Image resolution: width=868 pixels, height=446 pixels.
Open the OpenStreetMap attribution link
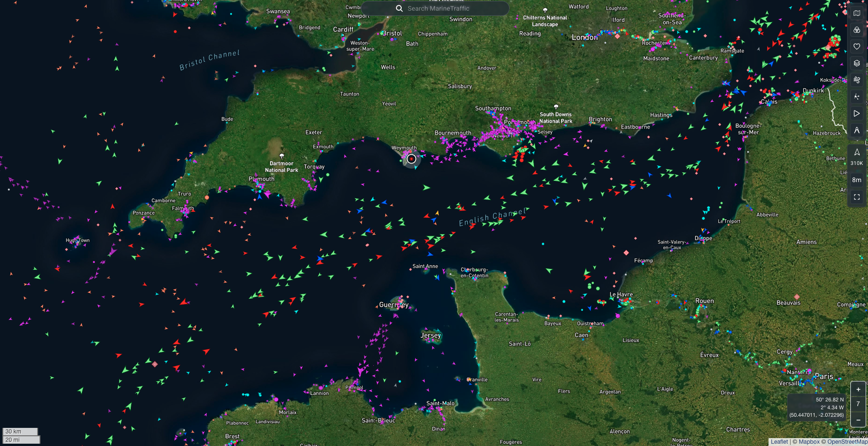[x=848, y=442]
